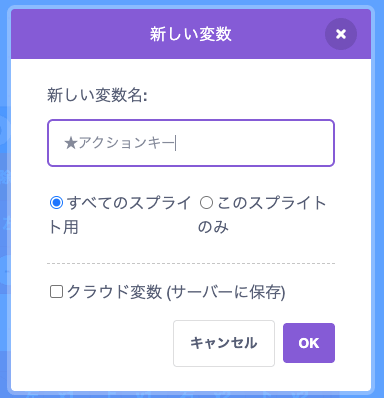Enable the クラウド変数 checkbox
Screen dimensions: 384x398
[x=56, y=292]
